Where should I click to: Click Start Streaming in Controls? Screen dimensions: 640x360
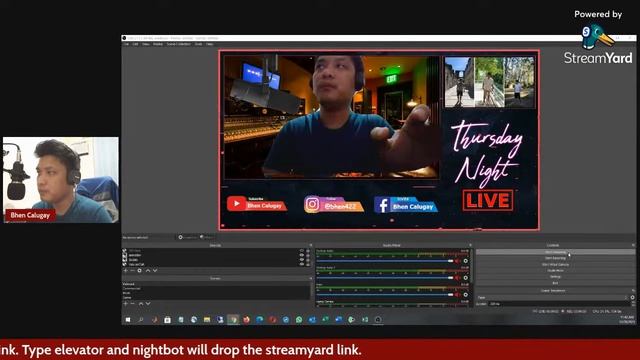click(x=556, y=252)
